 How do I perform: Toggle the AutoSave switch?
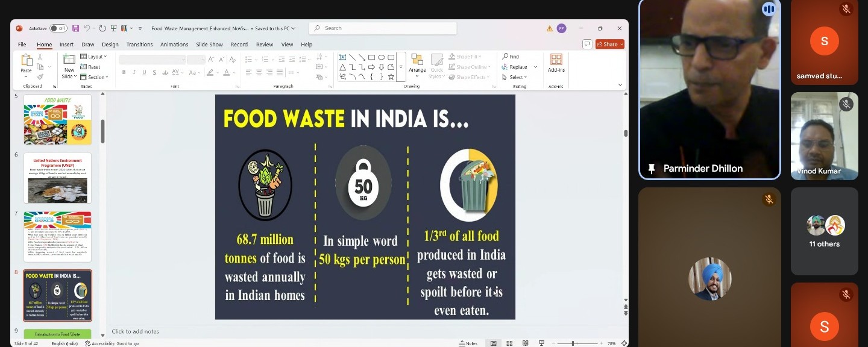click(x=58, y=28)
